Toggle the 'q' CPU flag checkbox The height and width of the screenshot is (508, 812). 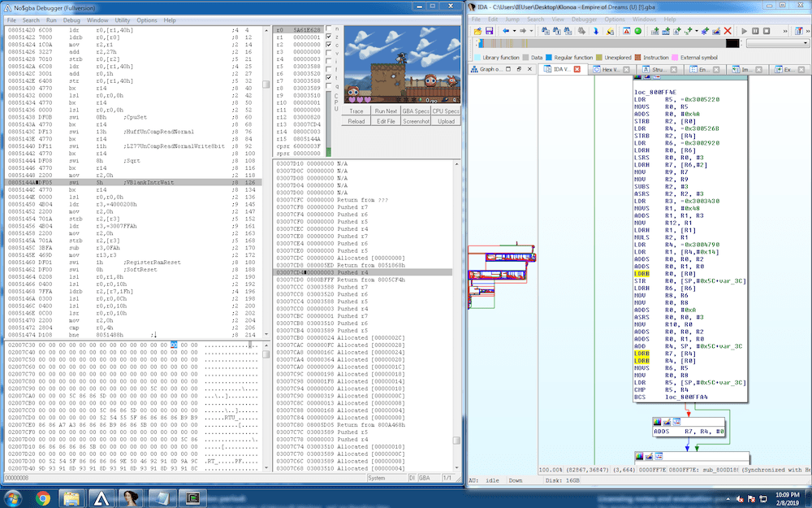click(328, 86)
